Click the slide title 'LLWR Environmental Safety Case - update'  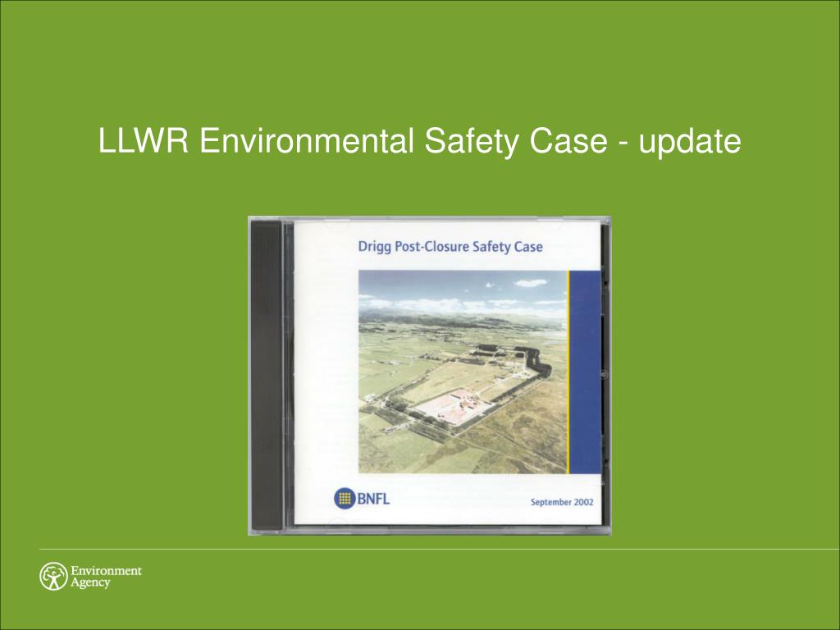tap(419, 141)
